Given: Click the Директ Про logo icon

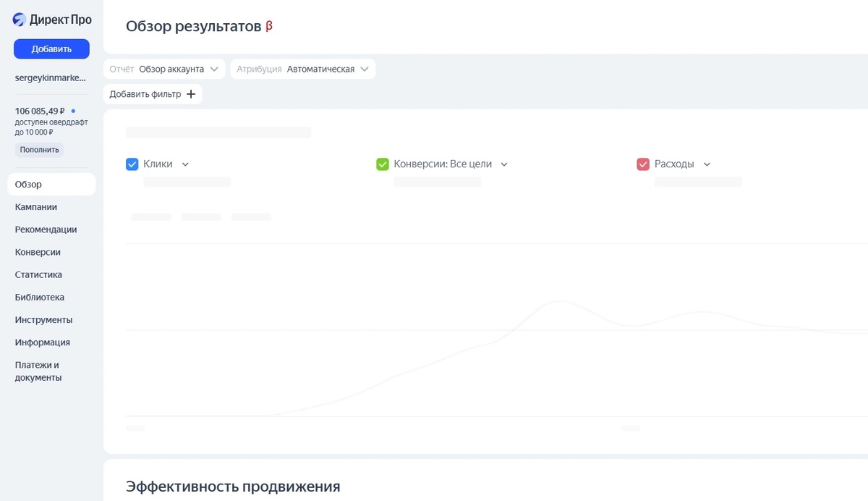Looking at the screenshot, I should point(20,20).
